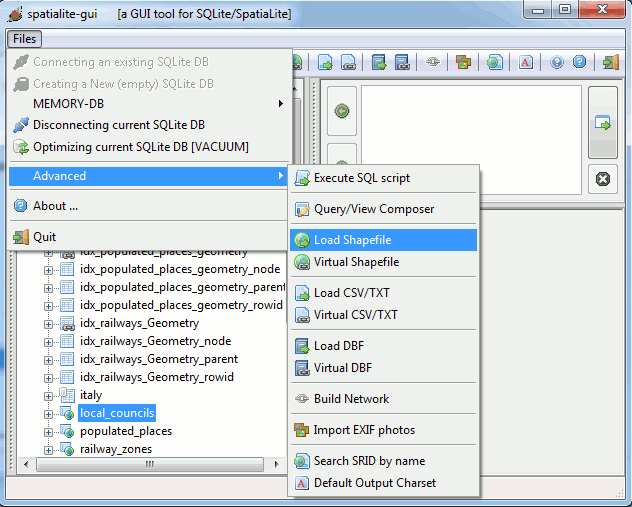Select Default Output Charset entry
632x507 pixels.
pos(383,483)
